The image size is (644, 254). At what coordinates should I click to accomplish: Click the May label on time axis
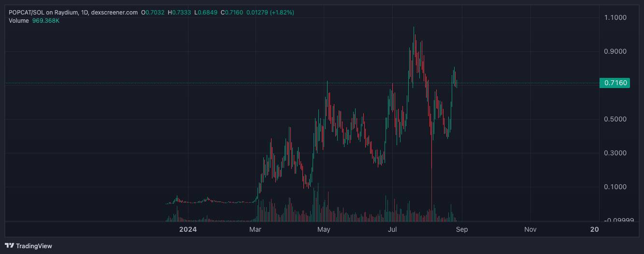324,229
